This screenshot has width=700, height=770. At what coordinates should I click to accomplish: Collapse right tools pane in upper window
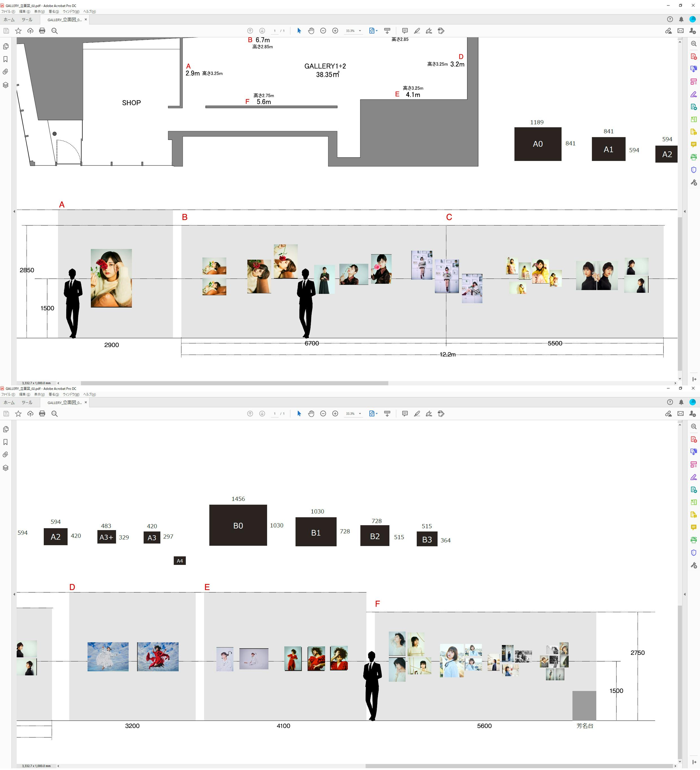pos(694,379)
